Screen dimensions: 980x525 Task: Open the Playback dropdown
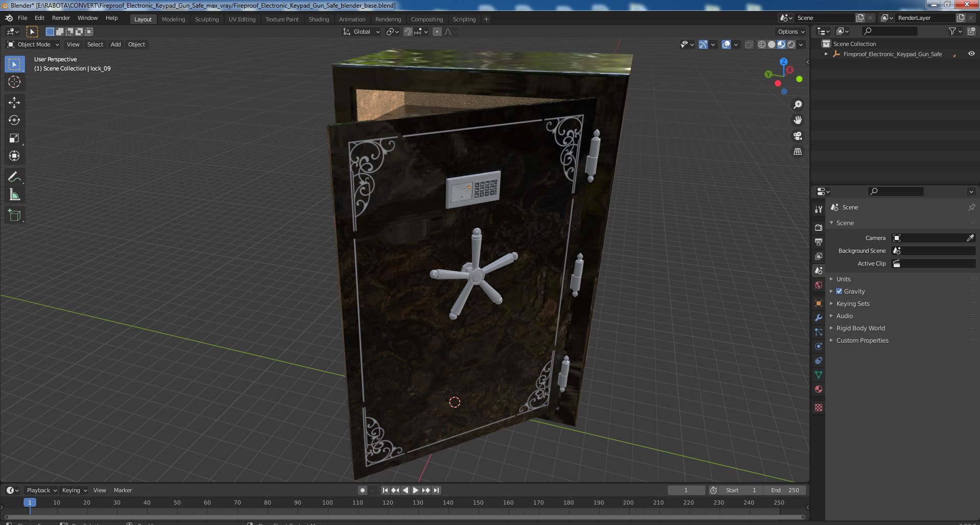point(41,490)
